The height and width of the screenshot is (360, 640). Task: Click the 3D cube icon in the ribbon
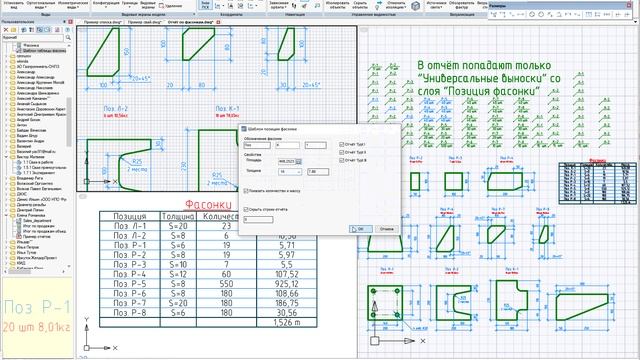click(x=416, y=6)
